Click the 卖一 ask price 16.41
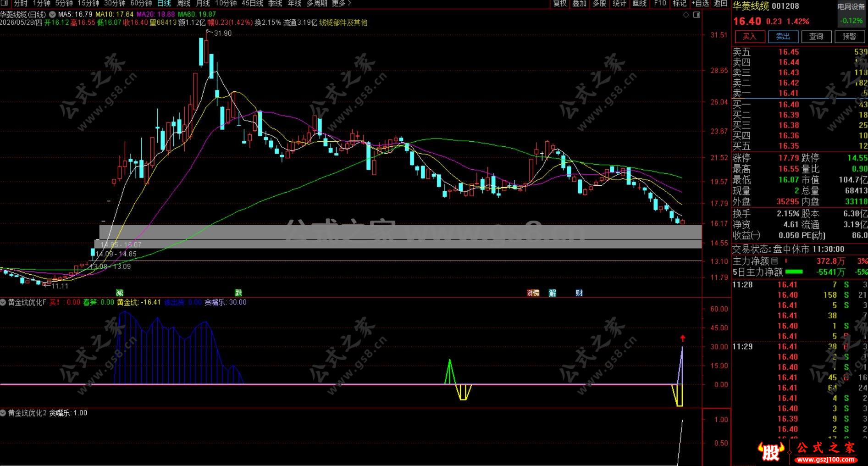 pyautogui.click(x=789, y=94)
